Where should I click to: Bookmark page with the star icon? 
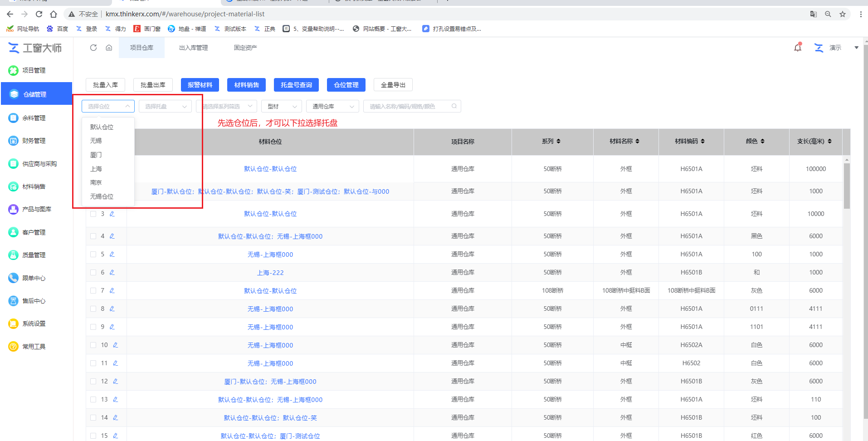point(843,14)
